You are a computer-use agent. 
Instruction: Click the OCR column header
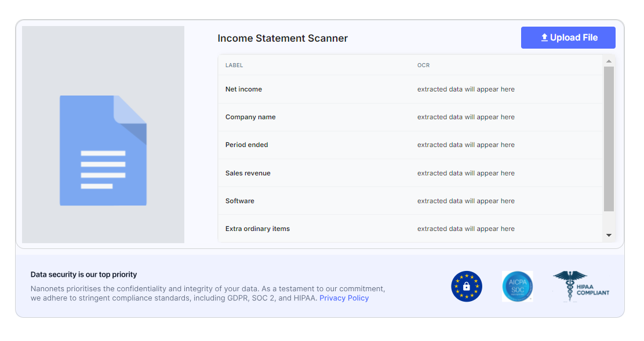(423, 65)
